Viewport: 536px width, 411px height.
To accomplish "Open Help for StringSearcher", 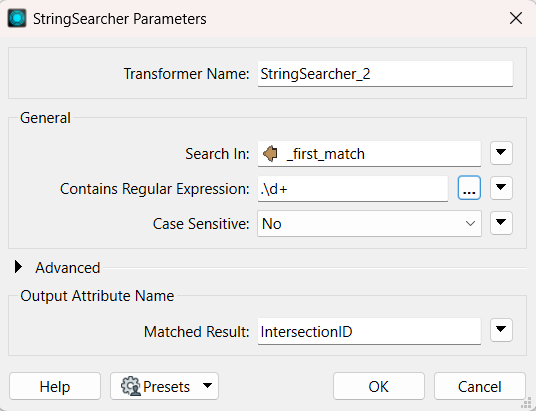I will point(55,386).
